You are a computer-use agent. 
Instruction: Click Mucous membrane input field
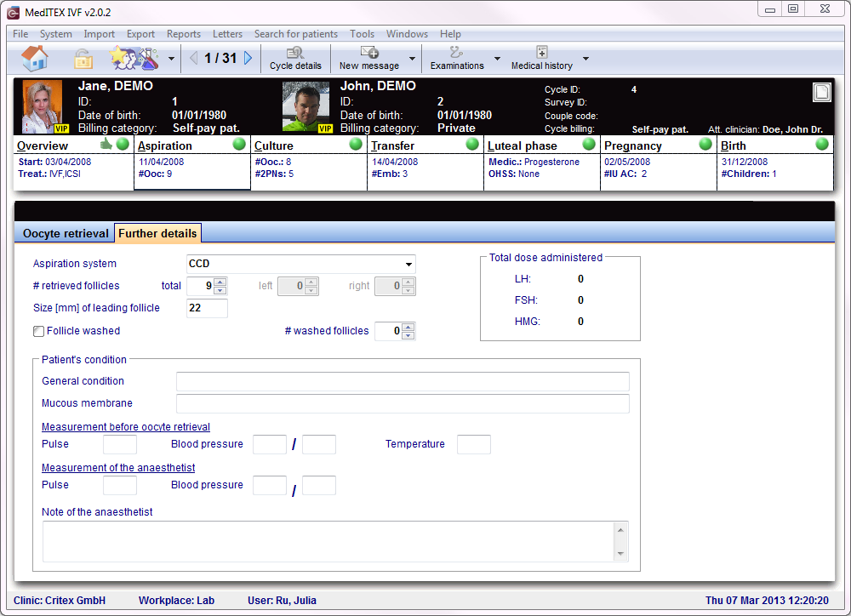(403, 404)
